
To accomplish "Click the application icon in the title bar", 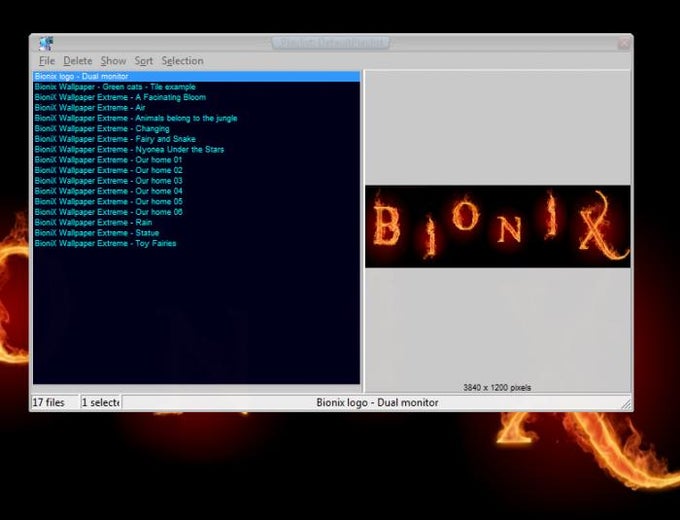I will pyautogui.click(x=46, y=43).
